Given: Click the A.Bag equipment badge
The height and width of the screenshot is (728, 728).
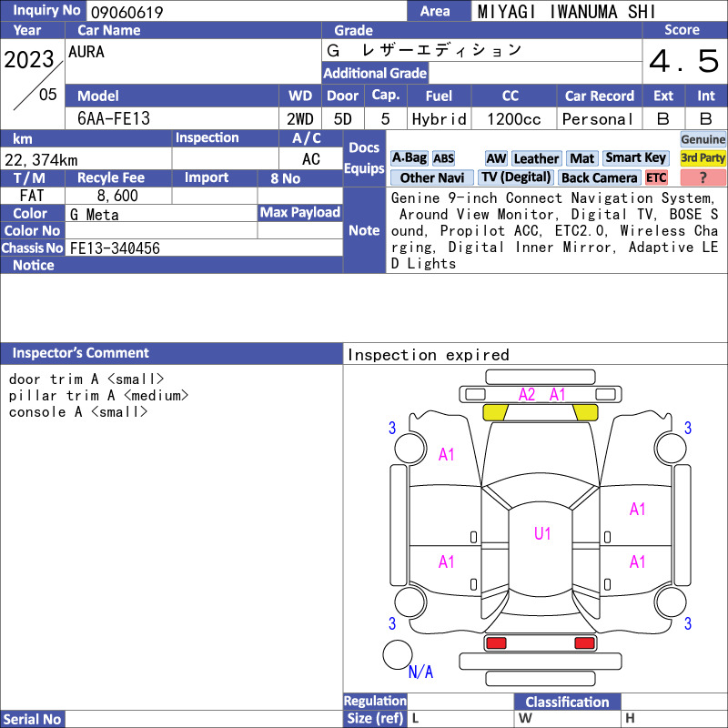Looking at the screenshot, I should [409, 158].
